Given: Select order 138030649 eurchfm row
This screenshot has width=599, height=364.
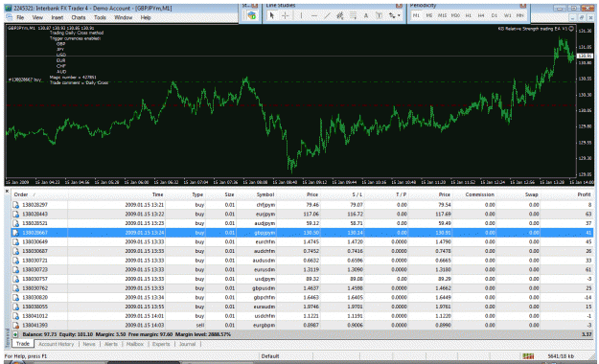Looking at the screenshot, I should 302,241.
